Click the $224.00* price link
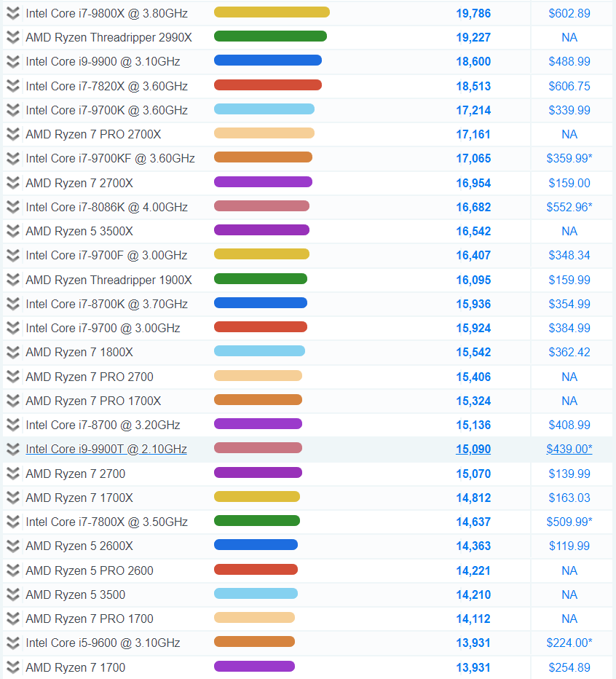The height and width of the screenshot is (679, 616). click(x=569, y=643)
